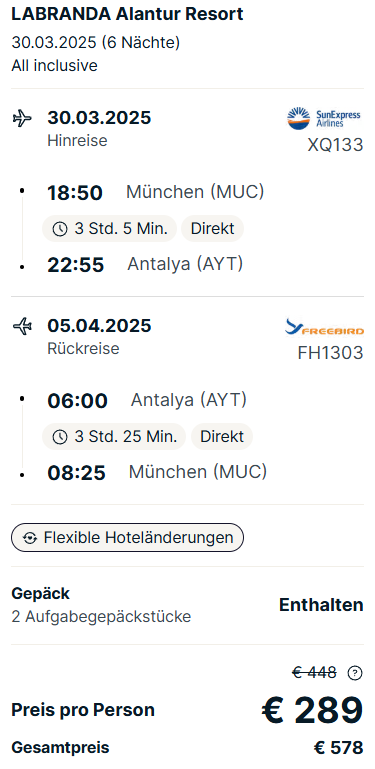Select the outbound Direkt badge
The width and height of the screenshot is (375, 769).
pos(212,229)
